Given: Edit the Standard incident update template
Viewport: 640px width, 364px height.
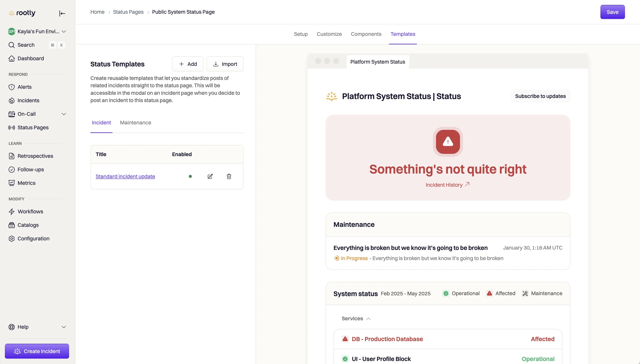Looking at the screenshot, I should [x=210, y=177].
